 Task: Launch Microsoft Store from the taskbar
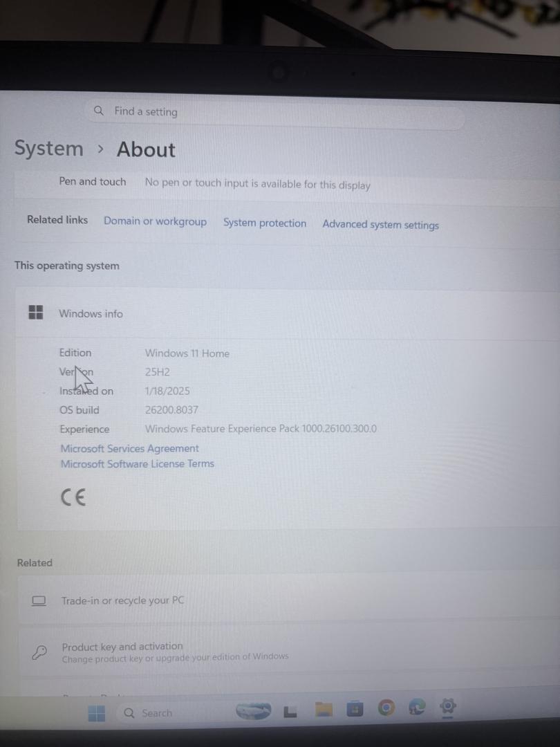tap(355, 710)
